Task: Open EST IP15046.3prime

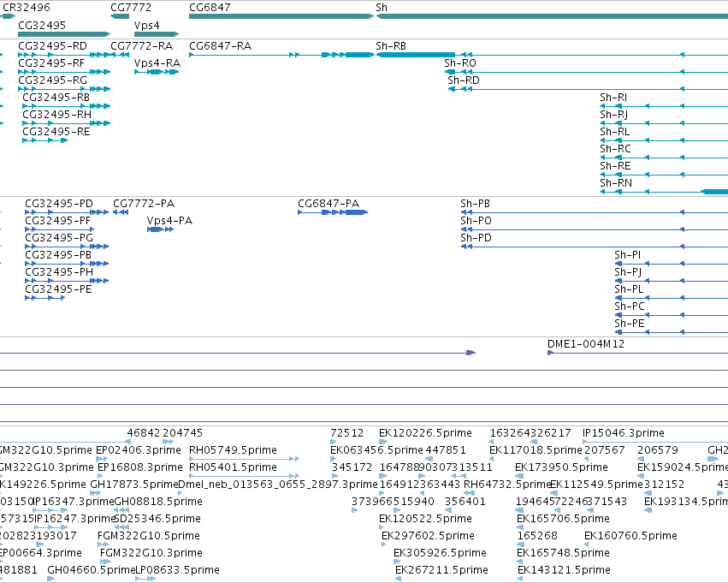Action: 624,433
